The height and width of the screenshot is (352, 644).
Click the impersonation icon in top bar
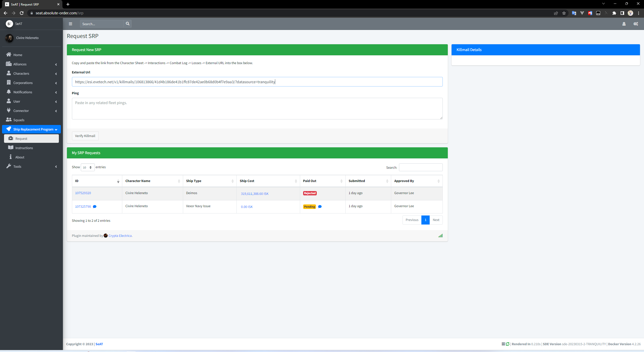(x=624, y=24)
